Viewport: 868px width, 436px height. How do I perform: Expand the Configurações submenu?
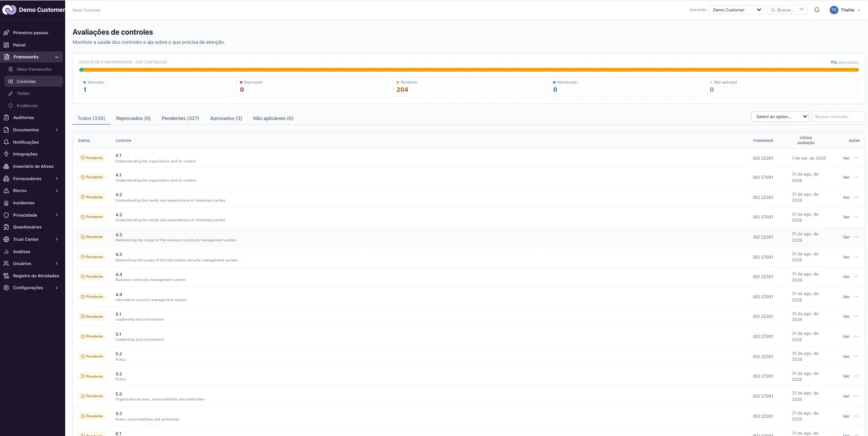click(x=57, y=288)
